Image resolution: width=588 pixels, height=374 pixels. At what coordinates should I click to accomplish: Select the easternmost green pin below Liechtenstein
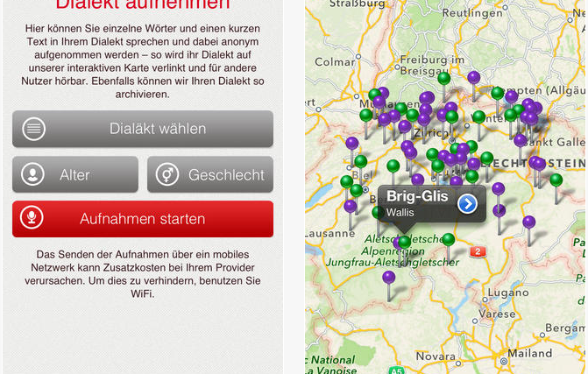click(x=556, y=180)
